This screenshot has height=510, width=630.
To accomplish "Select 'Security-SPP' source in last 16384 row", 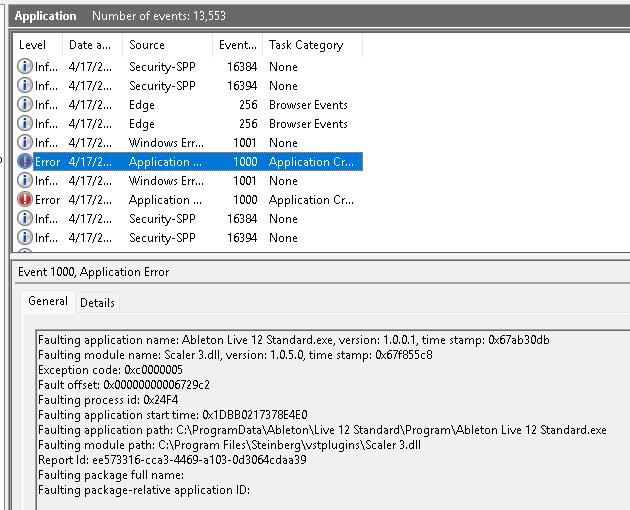I will (162, 219).
